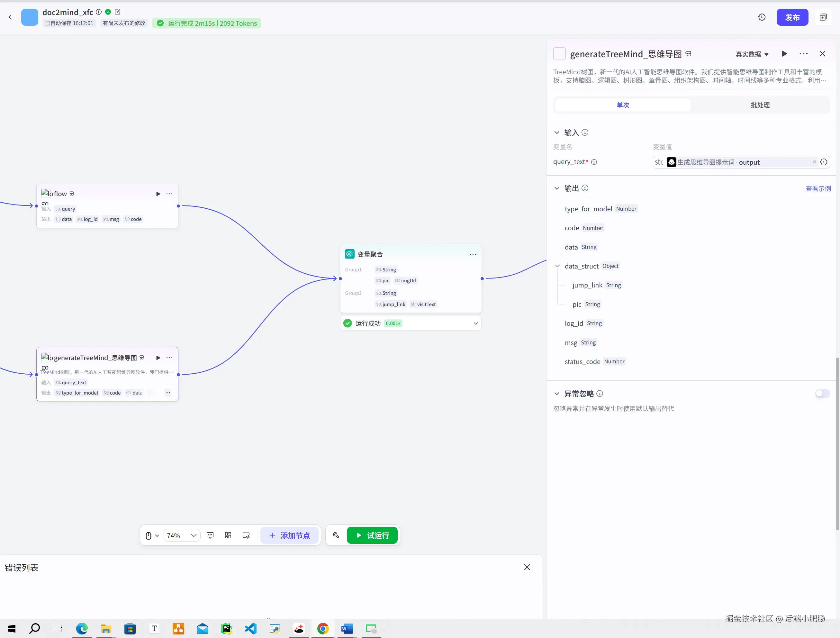
Task: Open Chrome from the Windows taskbar
Action: click(x=323, y=628)
